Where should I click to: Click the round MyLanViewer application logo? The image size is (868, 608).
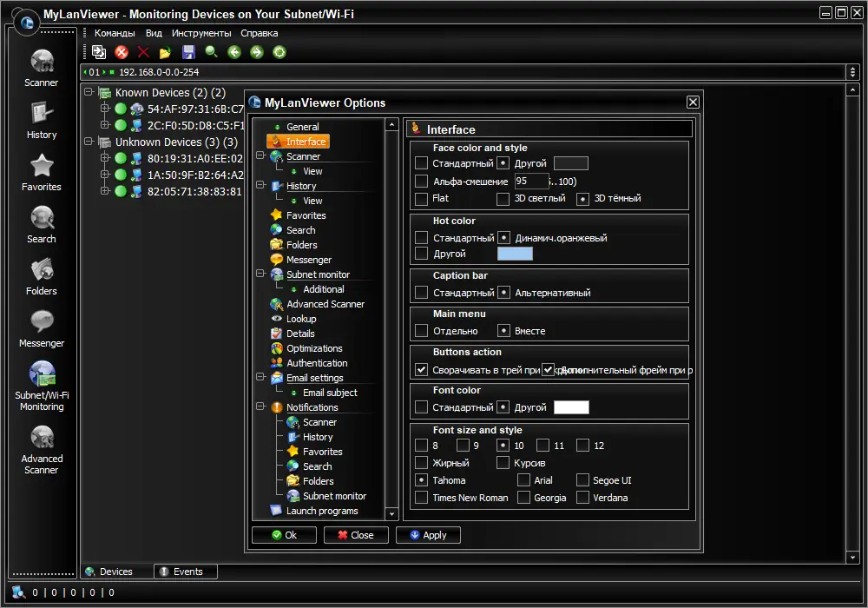27,23
